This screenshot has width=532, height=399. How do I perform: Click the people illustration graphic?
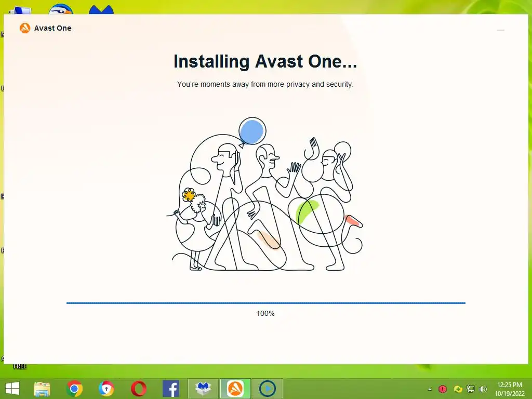click(264, 194)
